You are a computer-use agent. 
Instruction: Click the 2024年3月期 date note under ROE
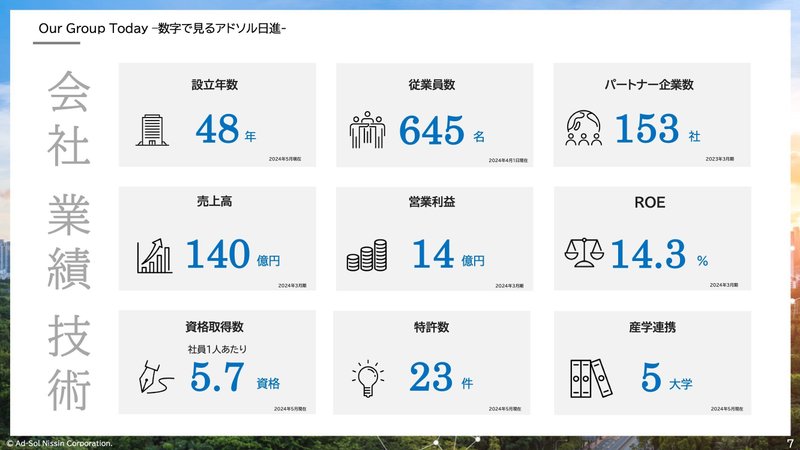tap(724, 285)
